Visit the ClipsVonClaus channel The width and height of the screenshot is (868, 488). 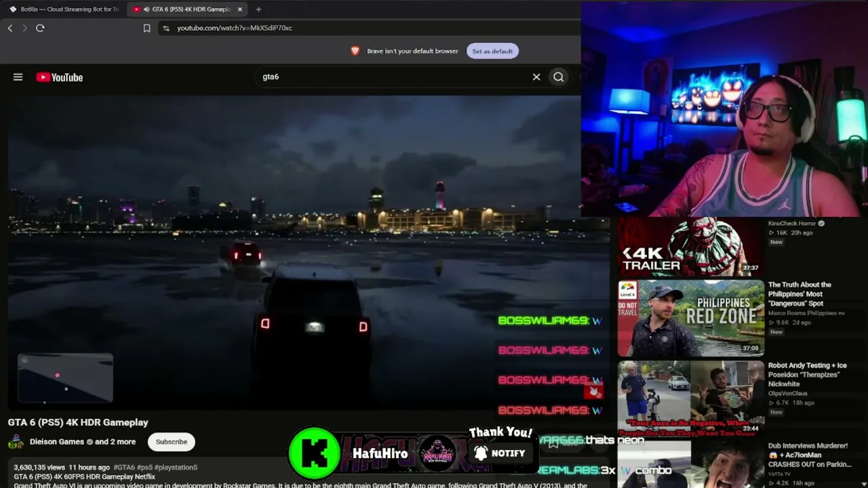(788, 393)
